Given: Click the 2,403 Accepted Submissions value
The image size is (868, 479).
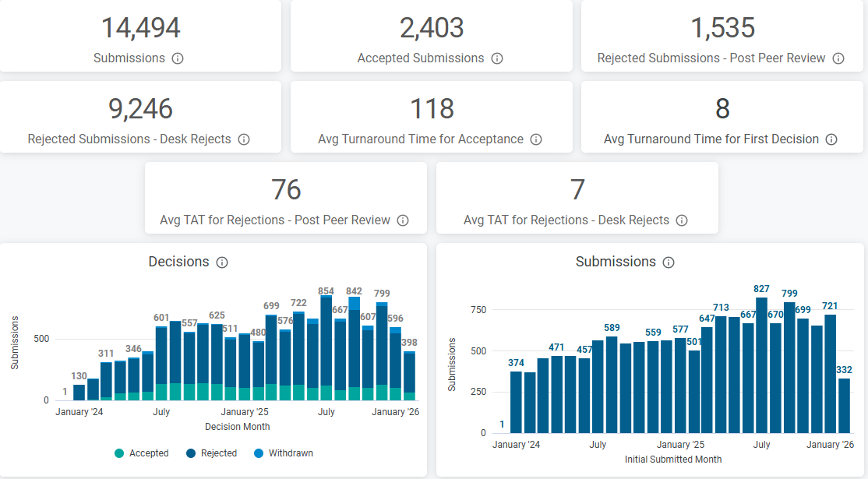Looking at the screenshot, I should (x=432, y=28).
